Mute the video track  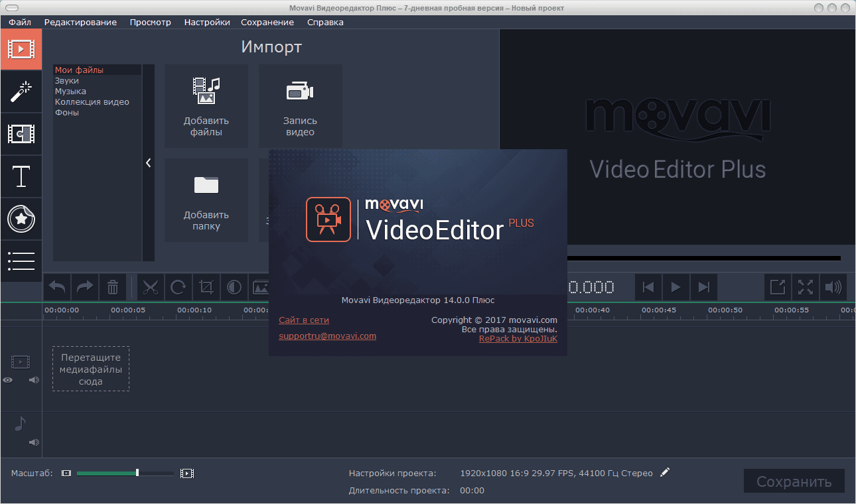34,380
